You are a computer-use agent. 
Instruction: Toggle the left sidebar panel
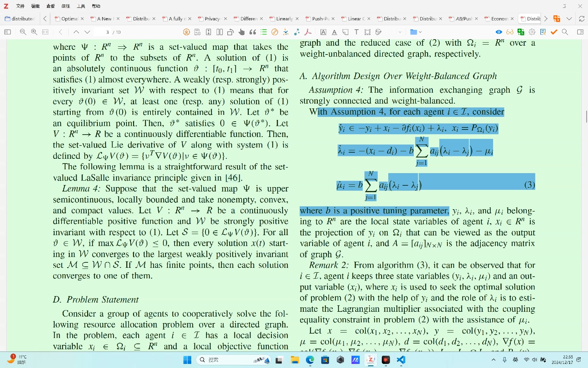click(7, 32)
